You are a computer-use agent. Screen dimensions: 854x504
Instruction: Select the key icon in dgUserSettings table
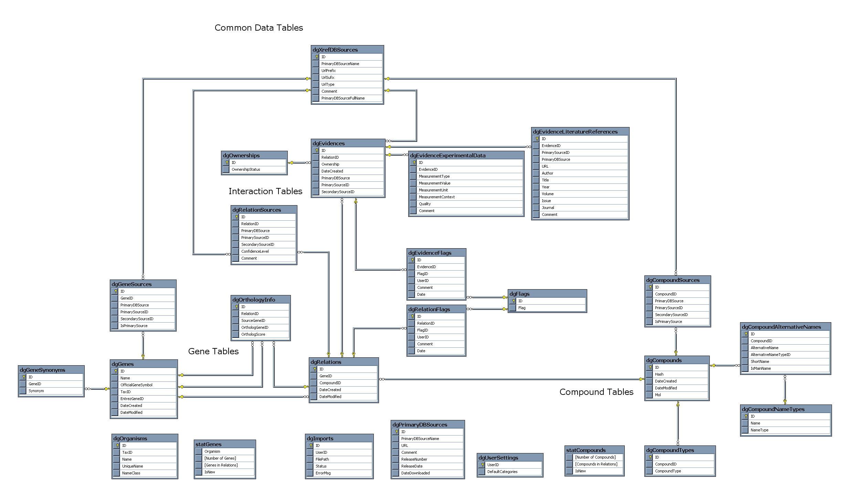pos(483,465)
